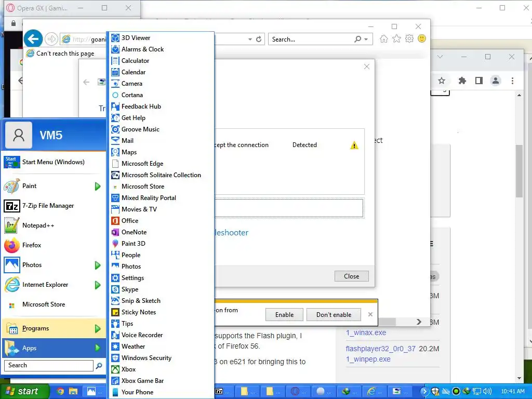Click the Close button in diagnostics dialog
This screenshot has height=399, width=532.
[352, 276]
